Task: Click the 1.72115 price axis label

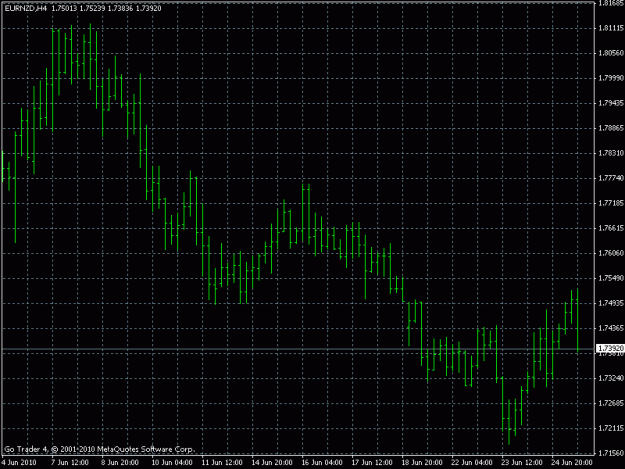Action: 611,428
